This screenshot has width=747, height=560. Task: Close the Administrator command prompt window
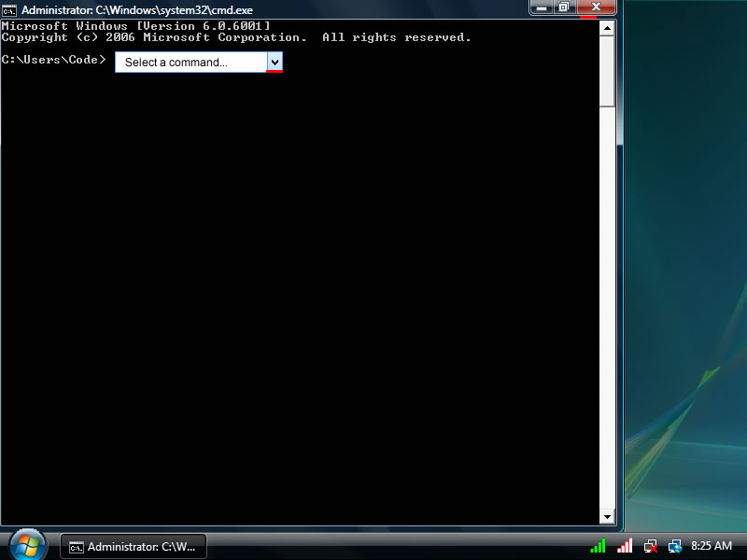(597, 7)
